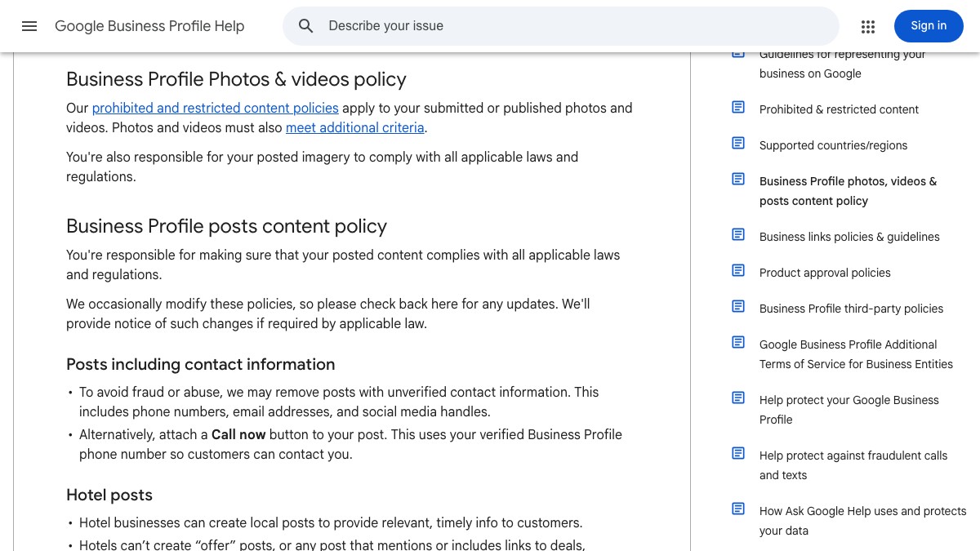Click bullet about hotels creating local posts
The width and height of the screenshot is (980, 551).
(x=331, y=522)
